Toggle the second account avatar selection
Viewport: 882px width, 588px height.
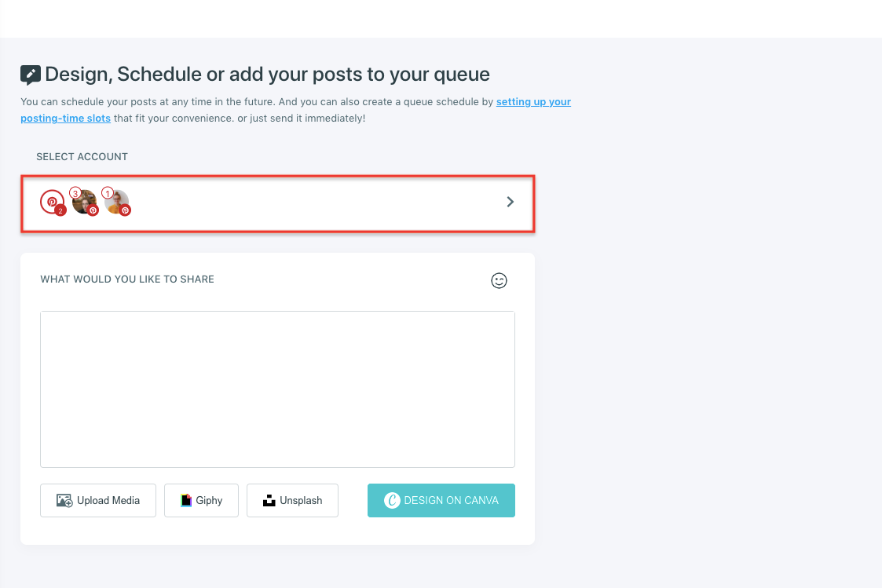(x=84, y=201)
